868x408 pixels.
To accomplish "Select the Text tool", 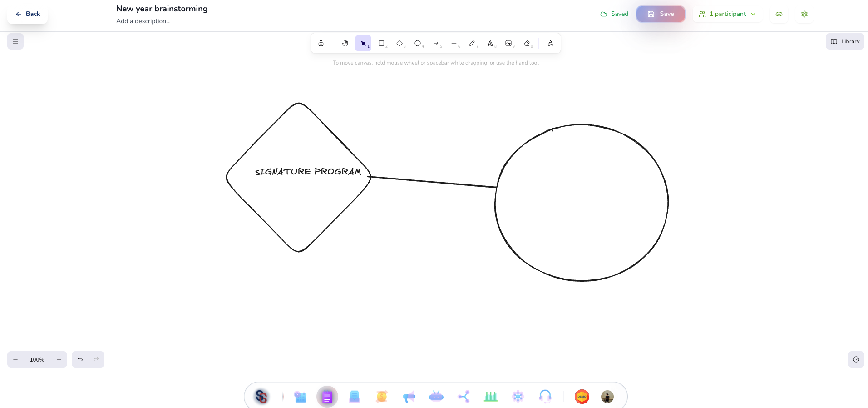I will 490,43.
